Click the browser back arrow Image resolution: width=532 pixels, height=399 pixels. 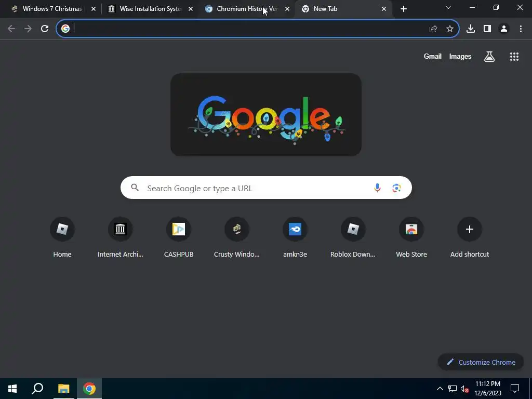coord(11,29)
